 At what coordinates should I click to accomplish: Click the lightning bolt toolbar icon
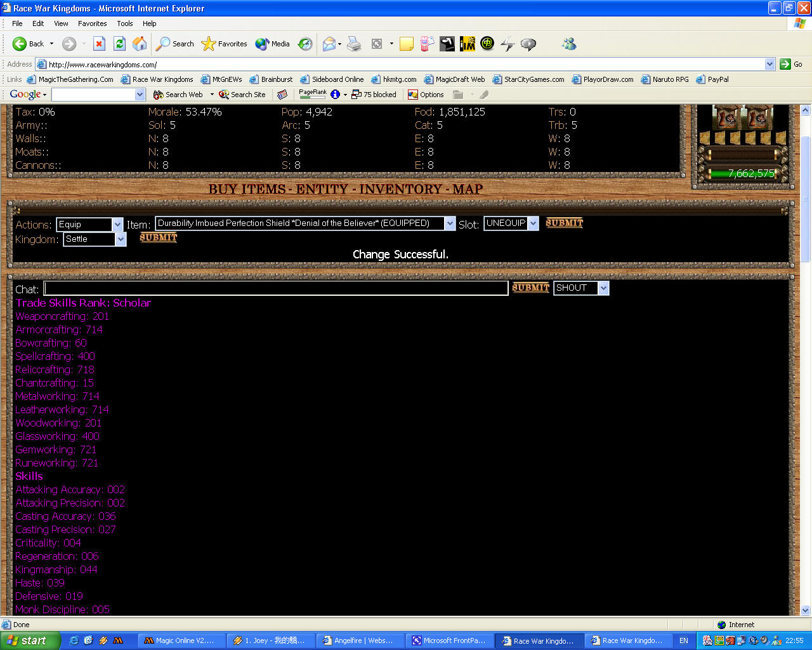507,44
